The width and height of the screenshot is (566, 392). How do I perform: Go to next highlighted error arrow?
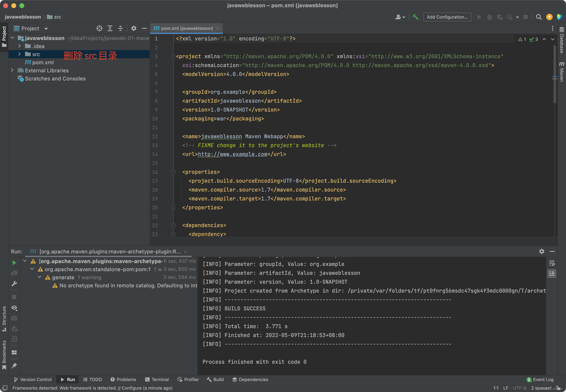pyautogui.click(x=552, y=39)
